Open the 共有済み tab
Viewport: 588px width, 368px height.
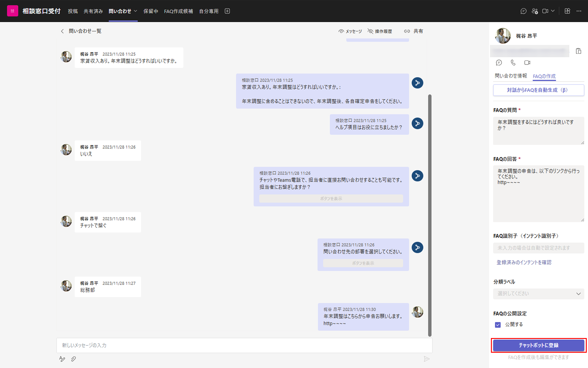(x=93, y=11)
